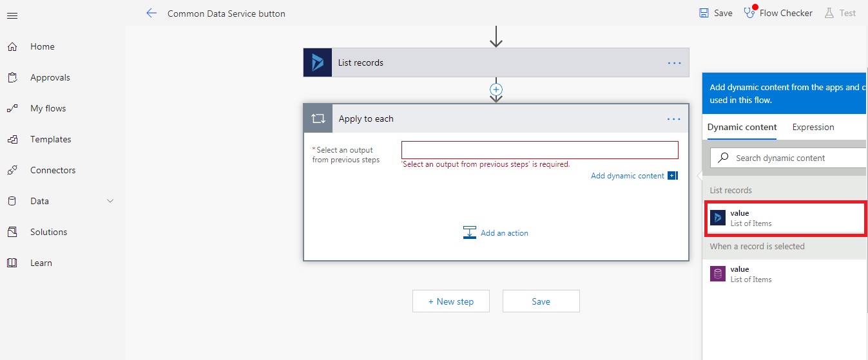The width and height of the screenshot is (868, 360).
Task: Select value under List records
Action: [784, 218]
